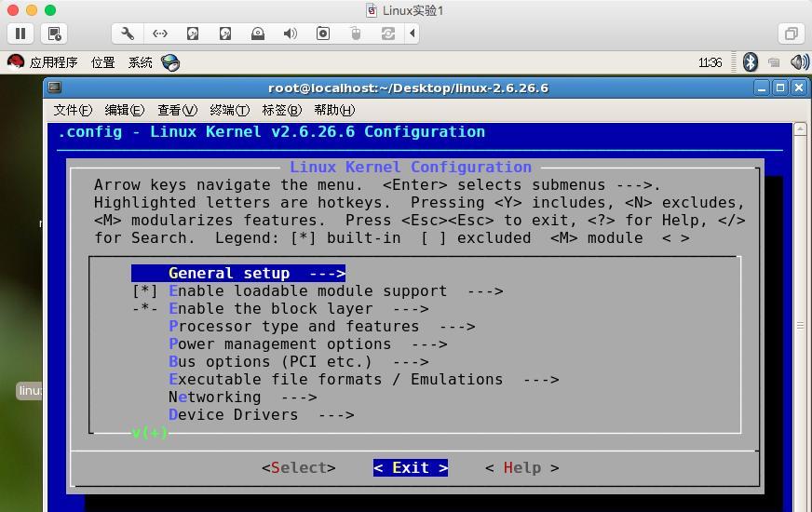Open the VM snapshot manager icon
The width and height of the screenshot is (812, 512).
tap(54, 34)
